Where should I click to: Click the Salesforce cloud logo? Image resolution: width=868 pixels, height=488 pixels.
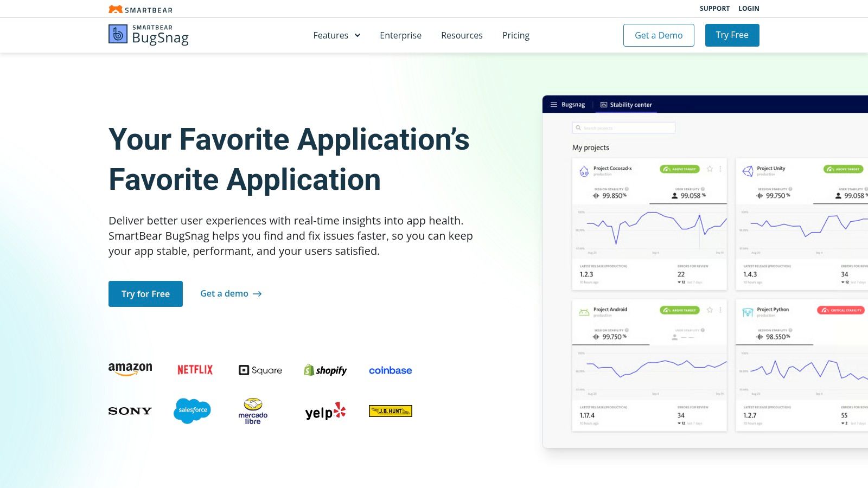coord(192,410)
